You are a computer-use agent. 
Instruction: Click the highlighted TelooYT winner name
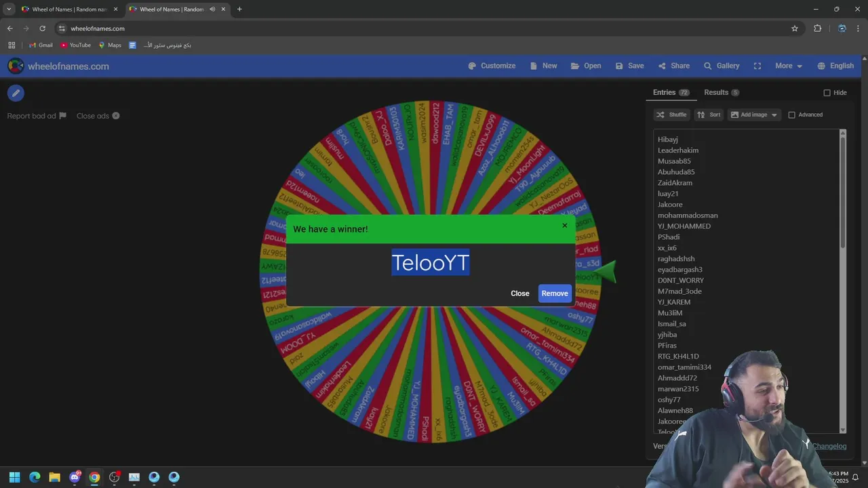coord(431,263)
